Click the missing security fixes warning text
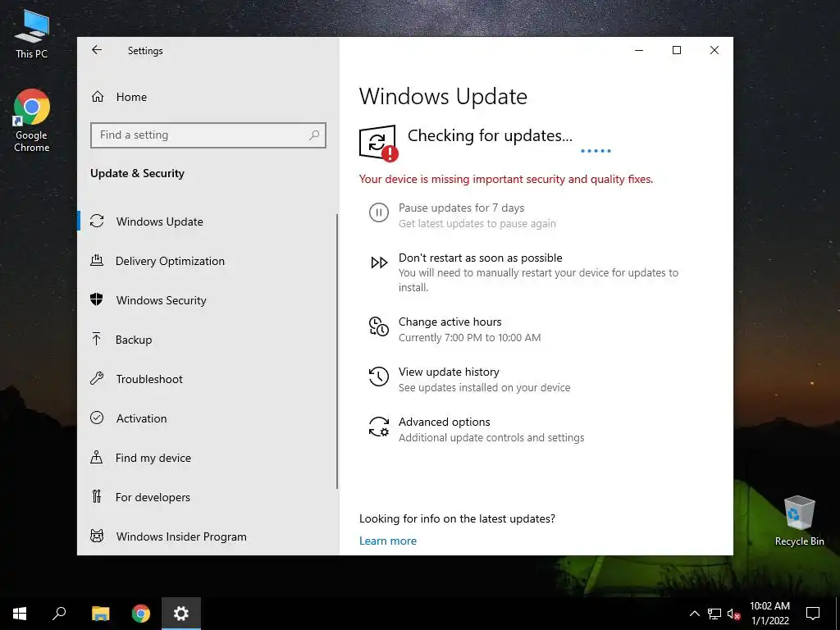 [505, 179]
